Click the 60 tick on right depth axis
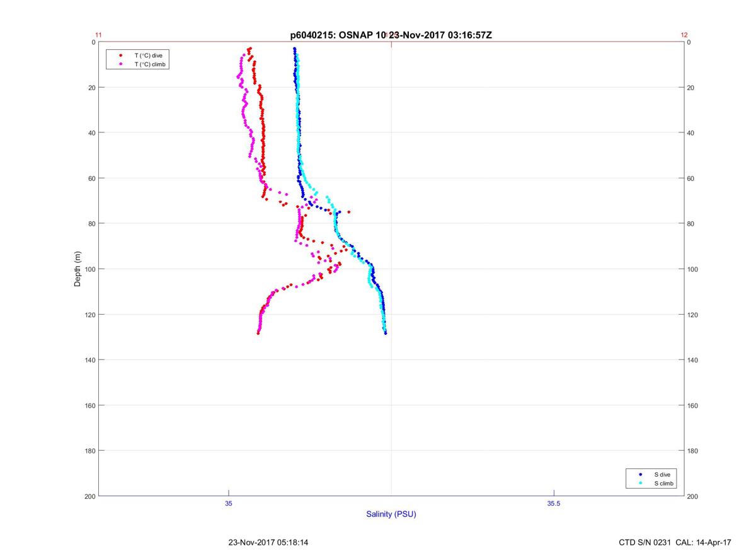This screenshot has width=756, height=558. pyautogui.click(x=691, y=178)
